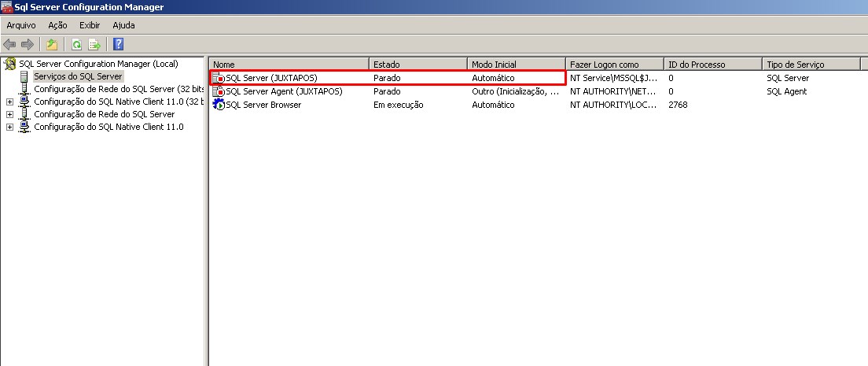Click the Up One Level folder icon
Viewport: 868px width, 366px height.
point(51,44)
